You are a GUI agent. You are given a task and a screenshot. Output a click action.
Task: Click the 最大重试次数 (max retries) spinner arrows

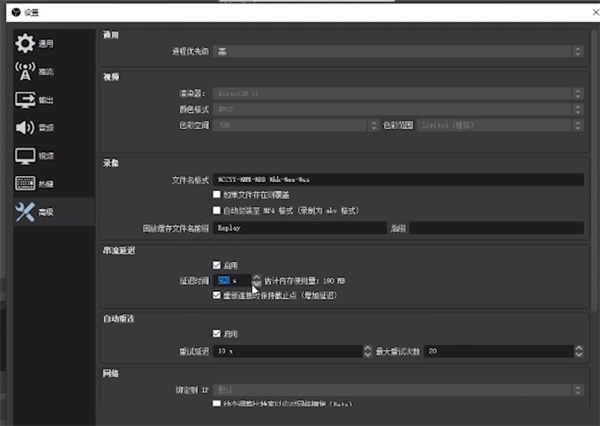pyautogui.click(x=578, y=352)
